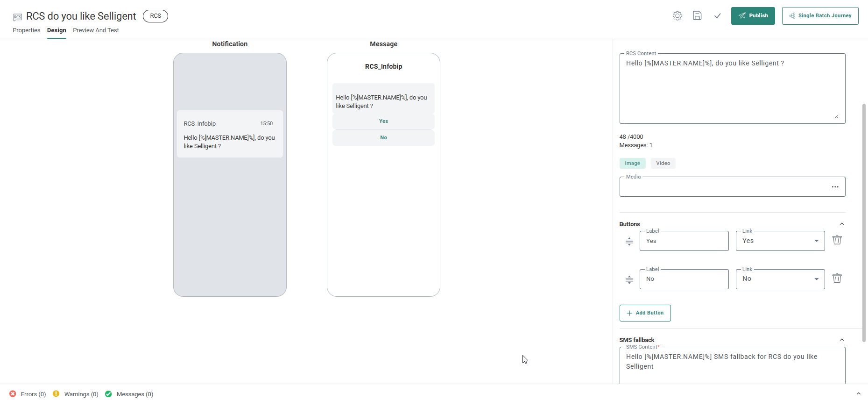Click the save disk icon
The height and width of the screenshot is (400, 868).
pos(697,16)
